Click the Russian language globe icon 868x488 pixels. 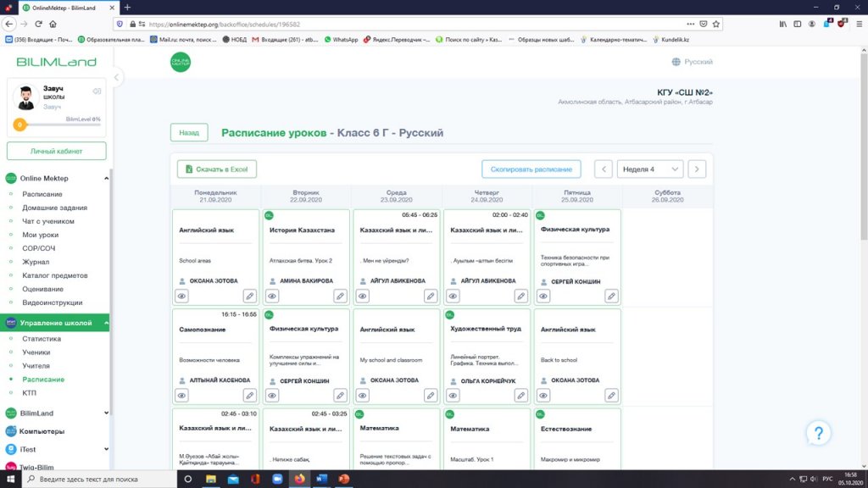coord(676,62)
